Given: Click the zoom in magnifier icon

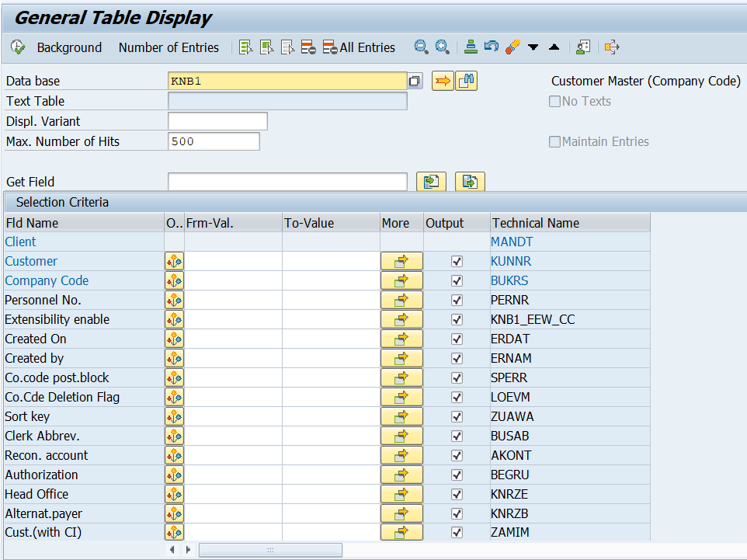Looking at the screenshot, I should coord(442,47).
